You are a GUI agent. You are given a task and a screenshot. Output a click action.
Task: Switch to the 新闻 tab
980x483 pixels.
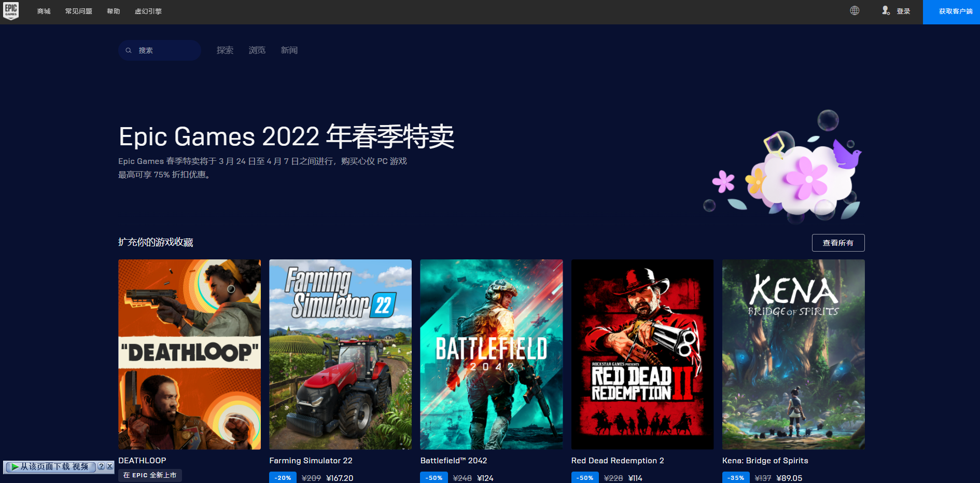(289, 50)
